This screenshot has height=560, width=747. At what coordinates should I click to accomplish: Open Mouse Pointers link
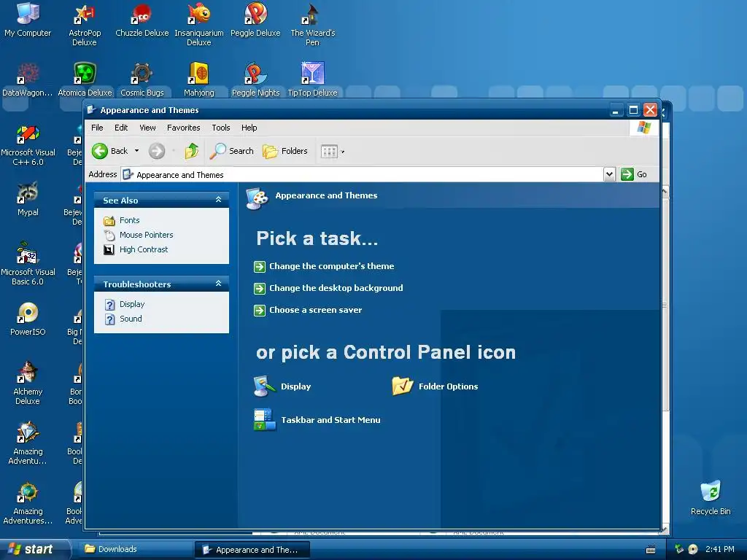coord(146,235)
